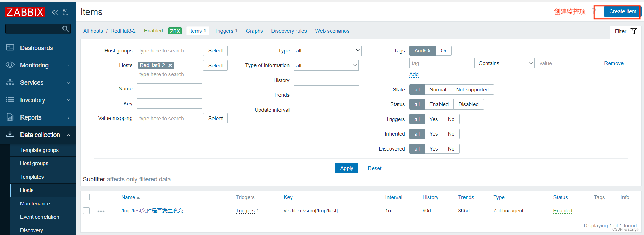Click Select button next to Value mapping
Viewport: 644px width, 235px height.
click(216, 119)
